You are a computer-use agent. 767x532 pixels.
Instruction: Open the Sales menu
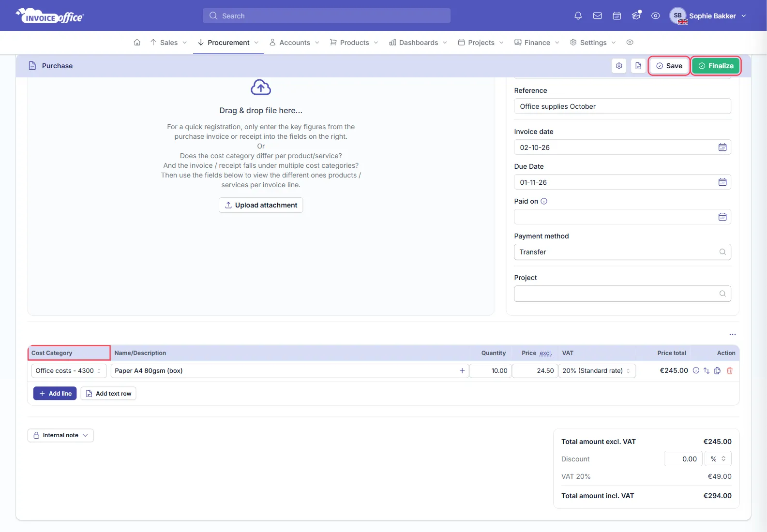tap(169, 43)
